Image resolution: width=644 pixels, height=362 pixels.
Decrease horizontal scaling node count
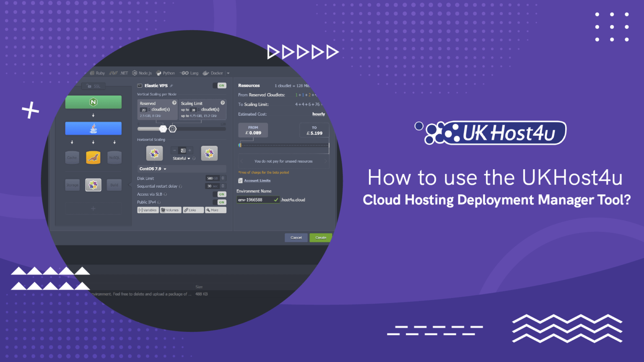pos(174,150)
